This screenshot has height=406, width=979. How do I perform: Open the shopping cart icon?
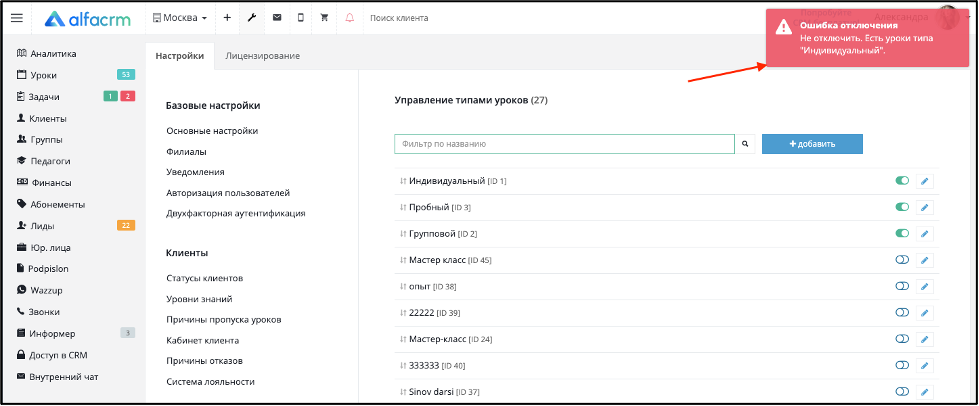tap(324, 18)
